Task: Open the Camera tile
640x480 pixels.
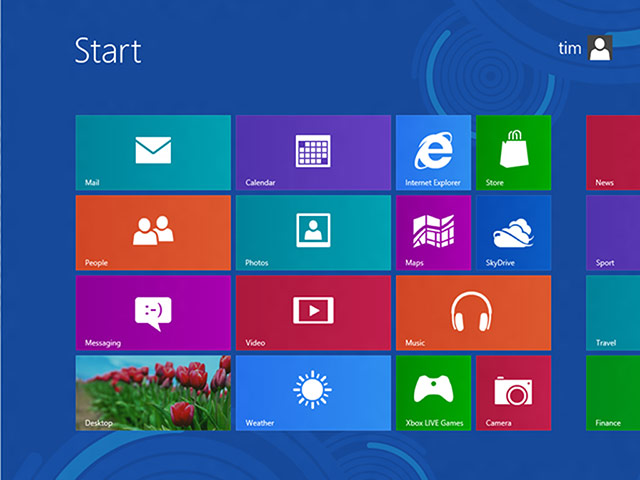Action: tap(513, 393)
